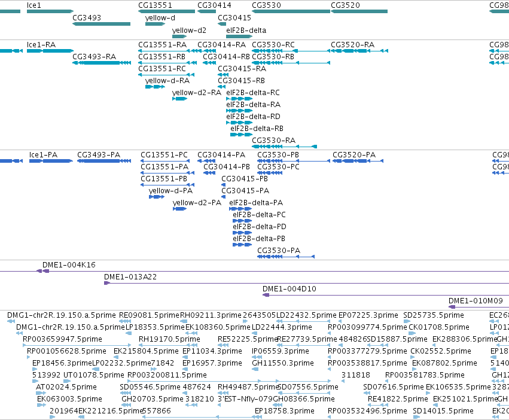Open the eIF2B-delta-RC transcript label
This screenshot has width=509, height=420.
point(253,93)
